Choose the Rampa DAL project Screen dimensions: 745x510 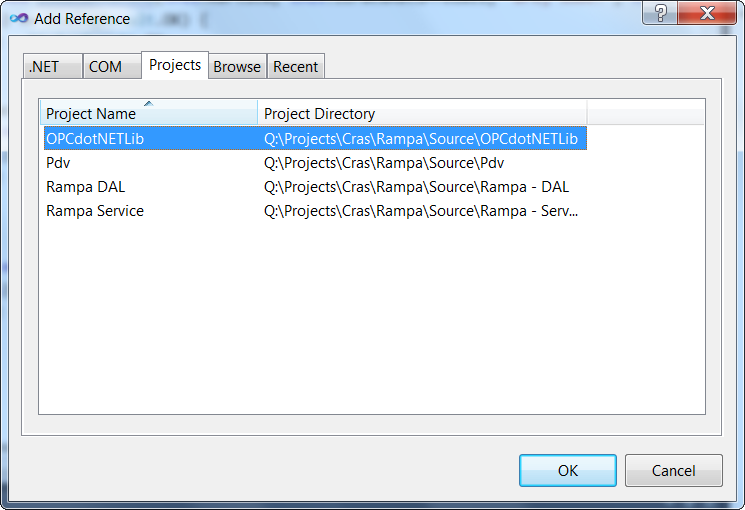(x=85, y=187)
